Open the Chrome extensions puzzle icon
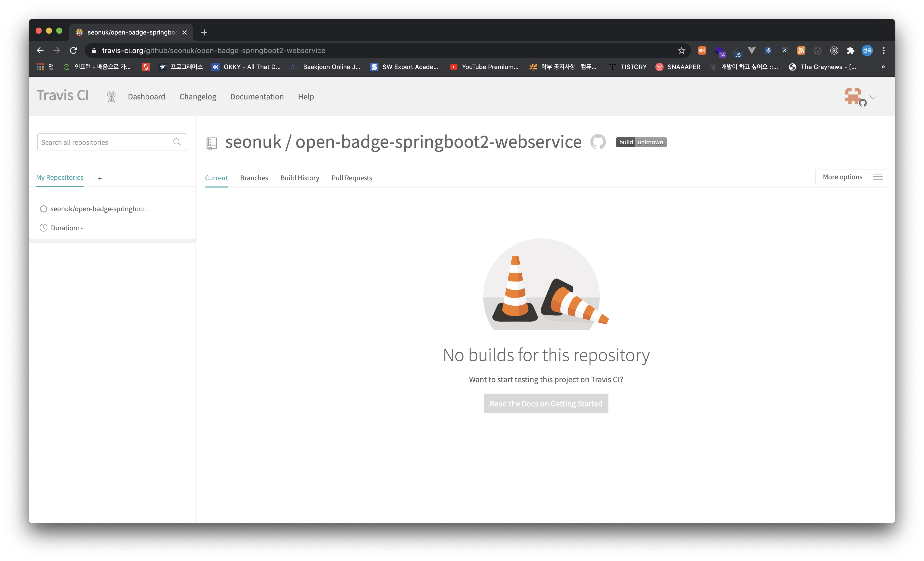The image size is (924, 561). (851, 50)
